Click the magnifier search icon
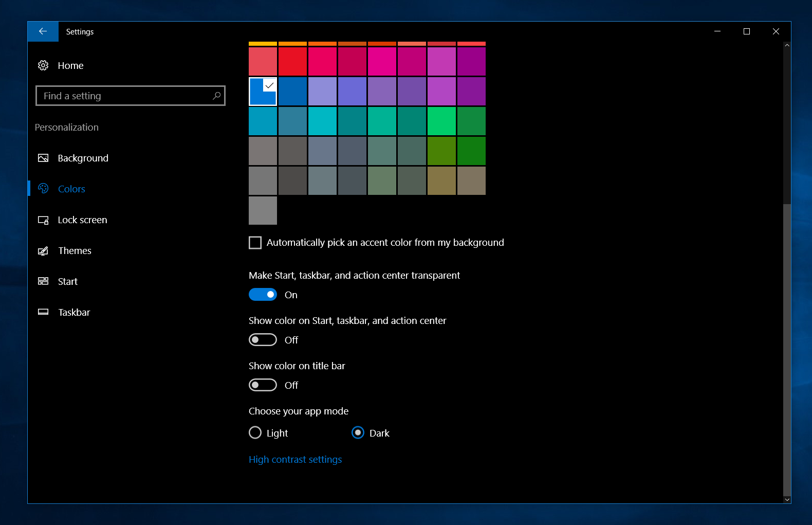 click(216, 96)
